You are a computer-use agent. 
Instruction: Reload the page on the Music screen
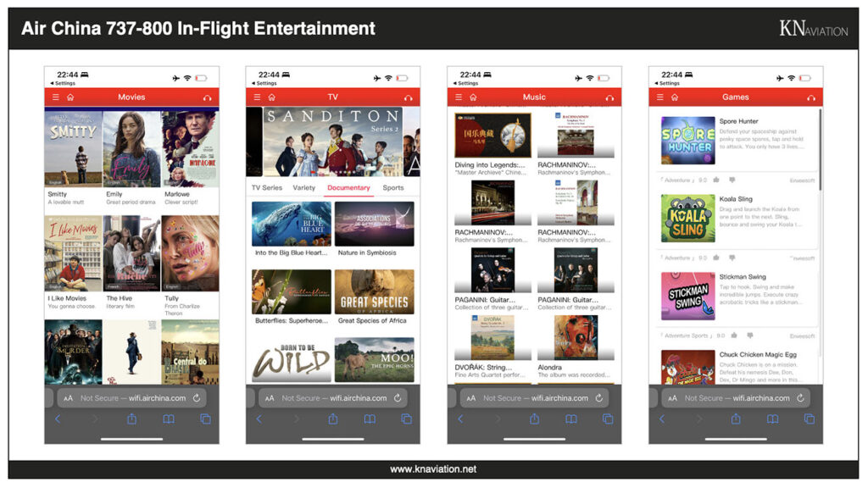point(599,398)
